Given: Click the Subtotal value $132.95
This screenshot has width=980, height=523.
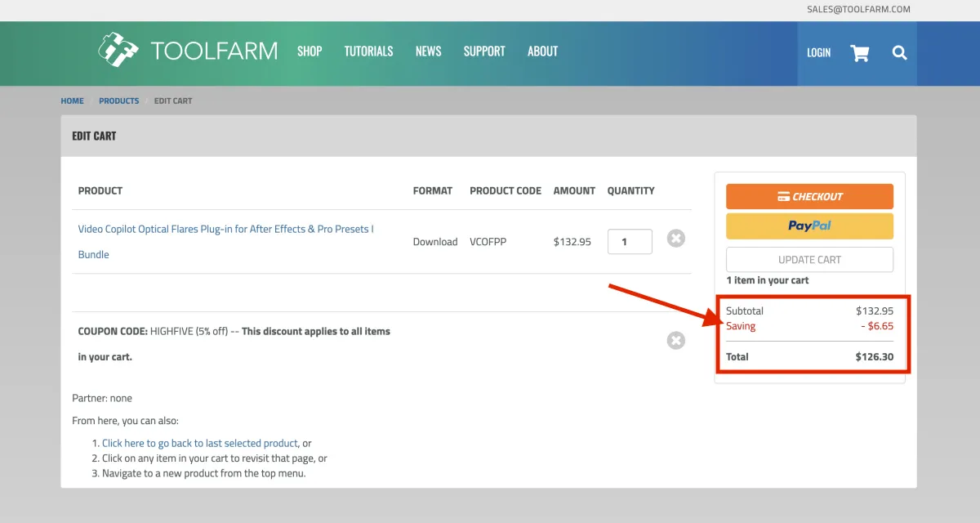Looking at the screenshot, I should [x=875, y=311].
